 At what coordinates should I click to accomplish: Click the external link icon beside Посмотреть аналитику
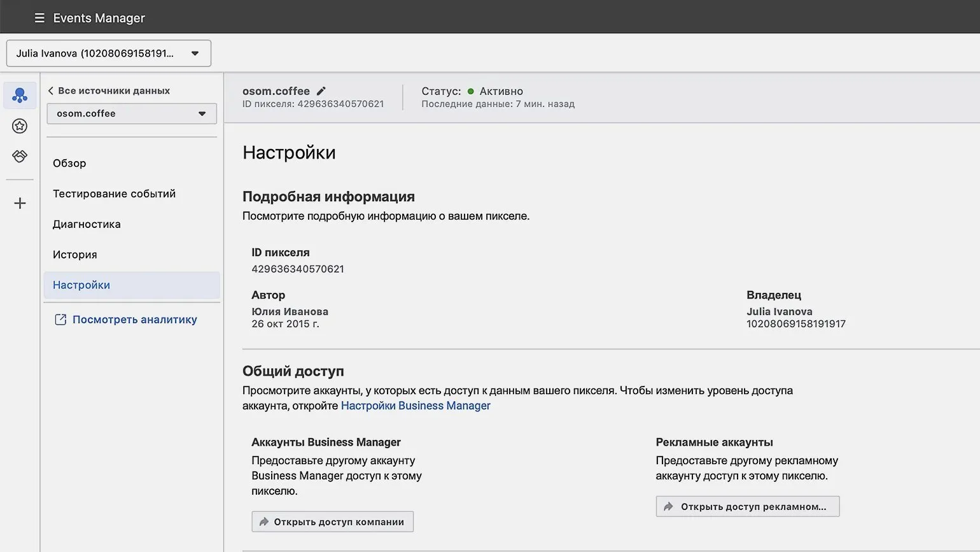tap(60, 320)
